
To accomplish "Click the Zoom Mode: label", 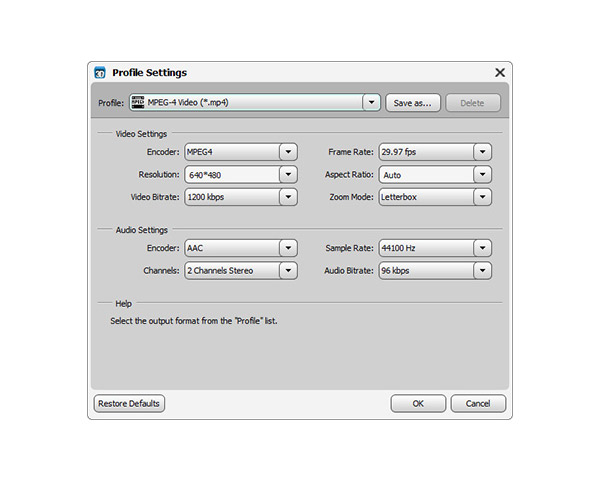I will (352, 197).
